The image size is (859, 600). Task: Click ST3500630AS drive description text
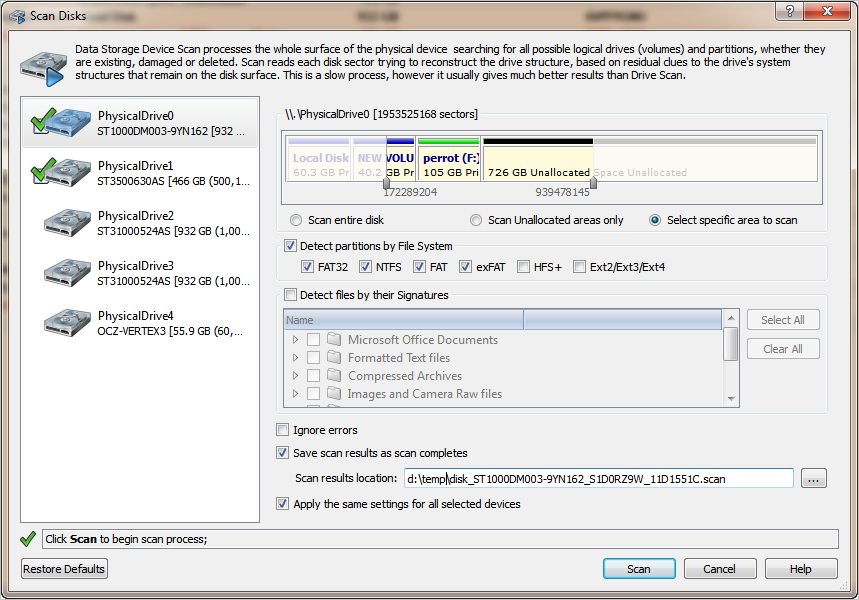(x=173, y=181)
